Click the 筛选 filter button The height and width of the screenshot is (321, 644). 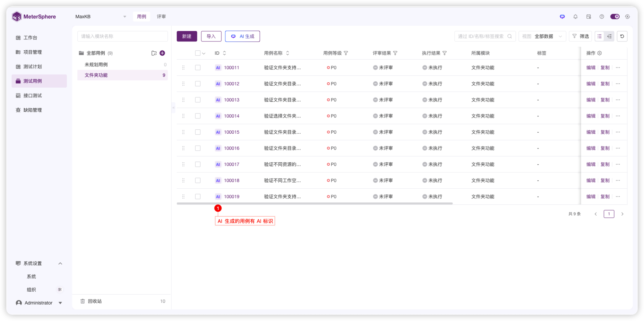click(x=580, y=36)
